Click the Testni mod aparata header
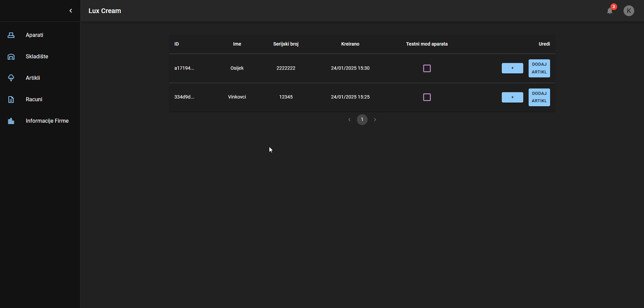The height and width of the screenshot is (308, 644). [427, 44]
